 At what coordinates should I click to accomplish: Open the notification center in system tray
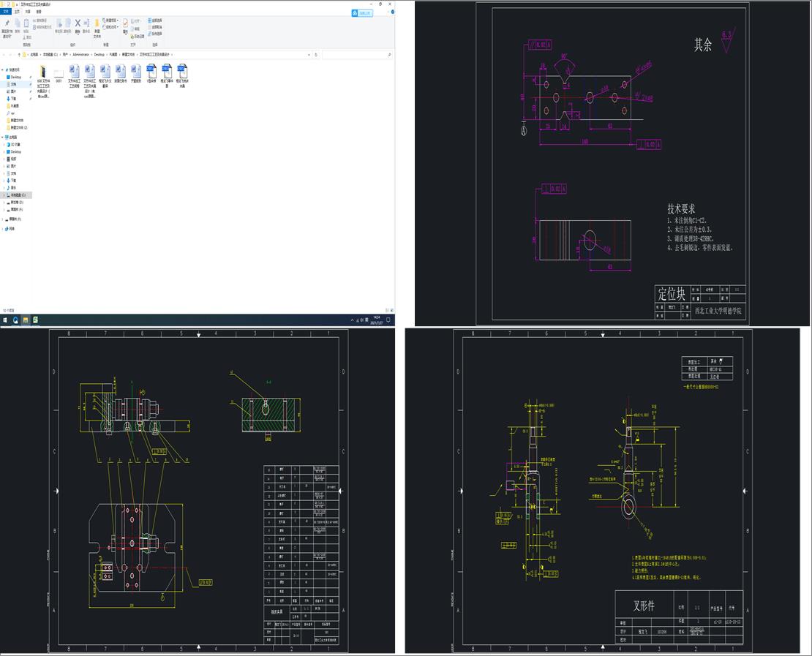click(x=388, y=320)
